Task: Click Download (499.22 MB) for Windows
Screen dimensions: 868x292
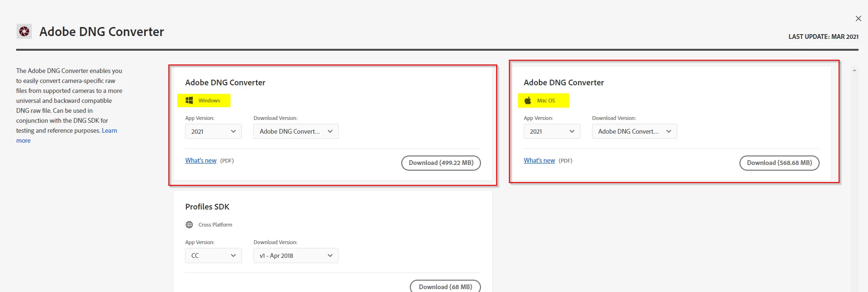Action: tap(441, 163)
